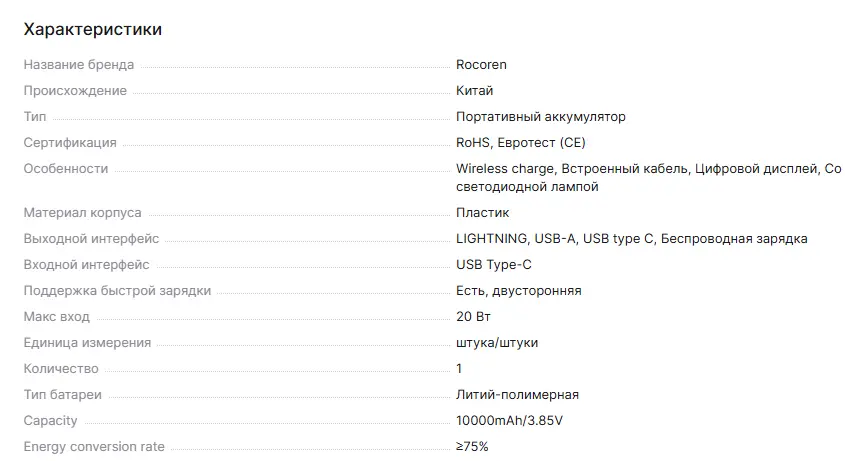The image size is (845, 461).
Task: Click the RoHS, Евротест (CE) certification value
Action: point(520,143)
